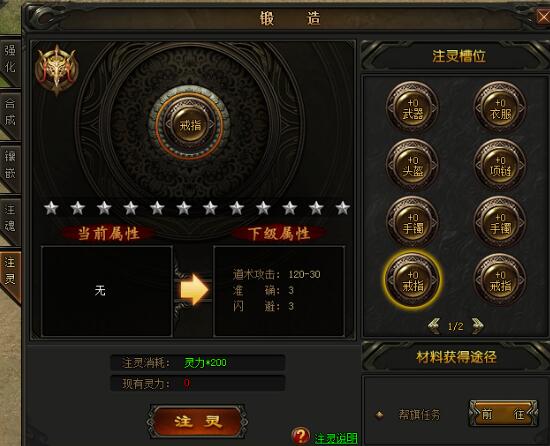The height and width of the screenshot is (446, 550).
Task: Select the 项链 (necklace) infusion slot
Action: (x=500, y=165)
